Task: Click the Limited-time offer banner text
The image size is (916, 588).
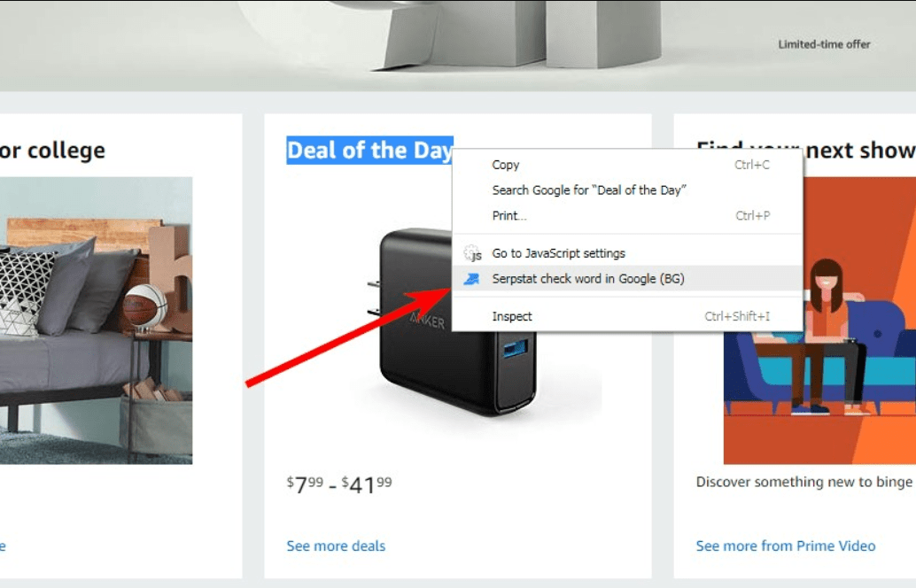Action: (x=824, y=44)
